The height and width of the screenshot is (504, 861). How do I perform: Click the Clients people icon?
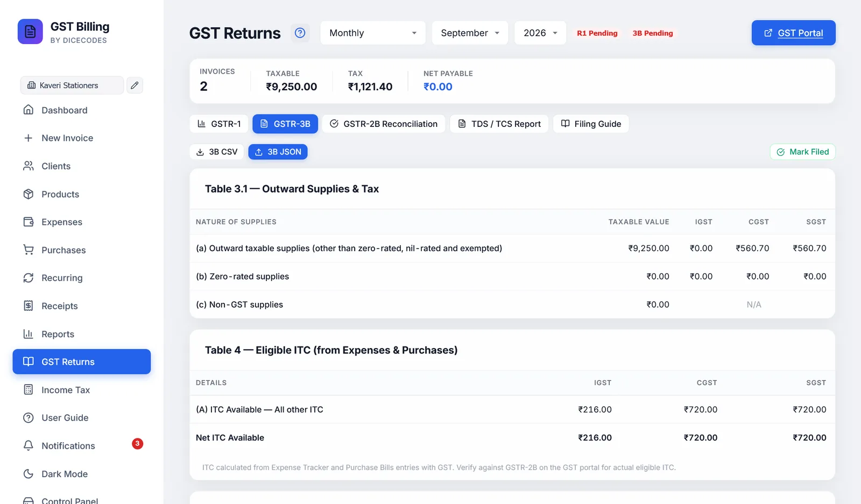[29, 166]
